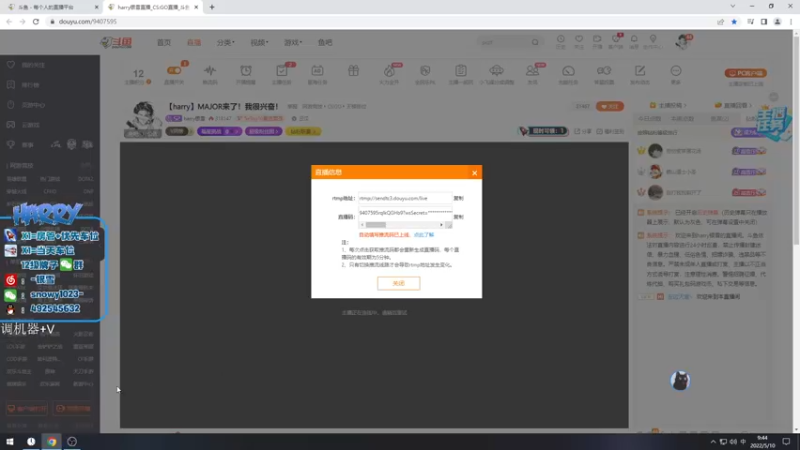This screenshot has height=450, width=800.
Task: Expand the 游戏 dropdown in the top navigation
Action: tap(293, 42)
